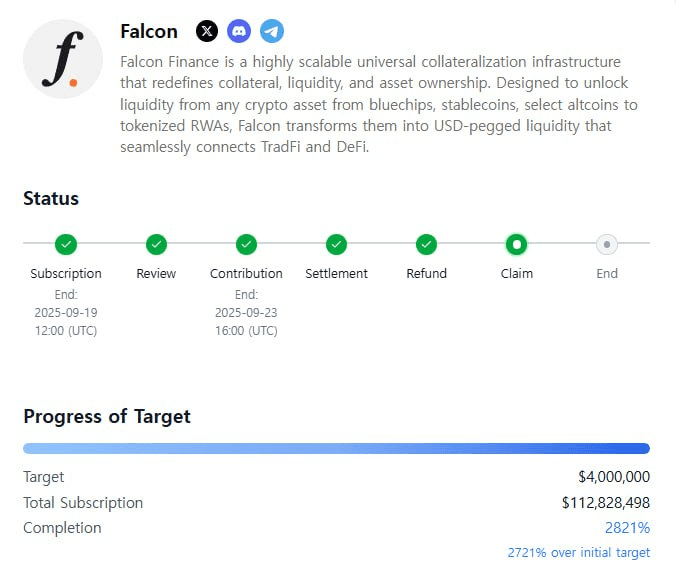Click the Subscription end date text
Viewport: 676px width, 580px height.
[x=66, y=313]
